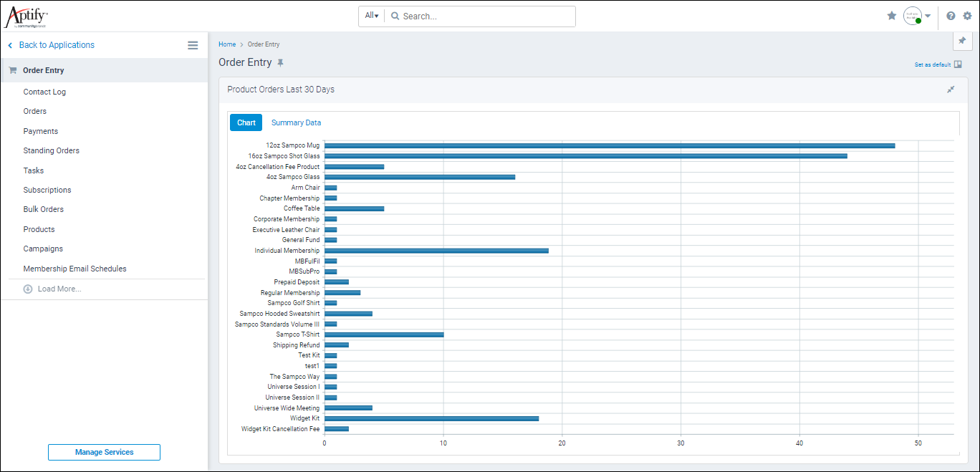This screenshot has width=980, height=472.
Task: Open Membership Email Schedules in sidebar
Action: coord(75,269)
